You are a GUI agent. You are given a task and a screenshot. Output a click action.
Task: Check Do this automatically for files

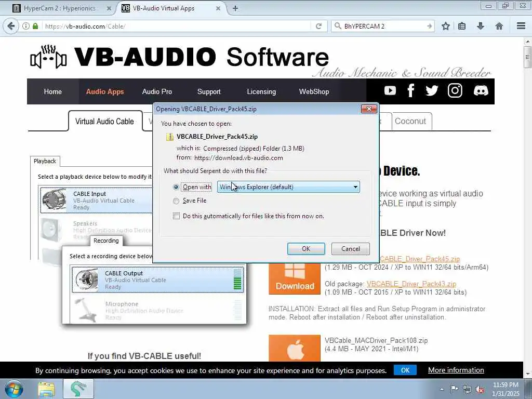176,216
